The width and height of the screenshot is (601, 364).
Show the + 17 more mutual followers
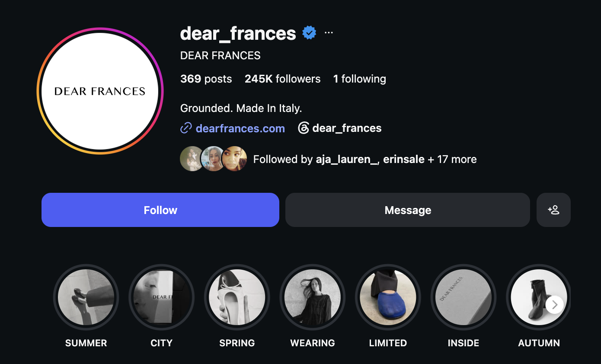tap(452, 159)
